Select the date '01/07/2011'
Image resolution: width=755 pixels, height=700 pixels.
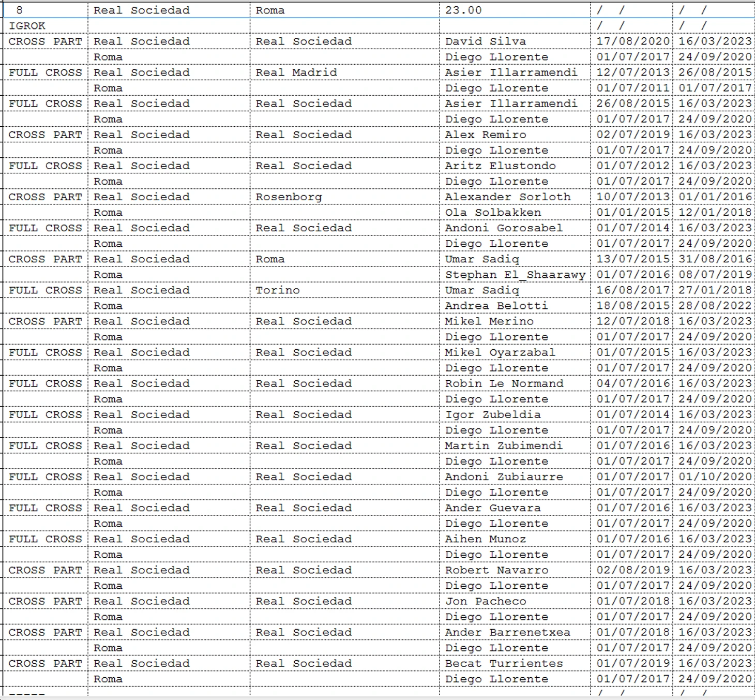click(x=633, y=87)
